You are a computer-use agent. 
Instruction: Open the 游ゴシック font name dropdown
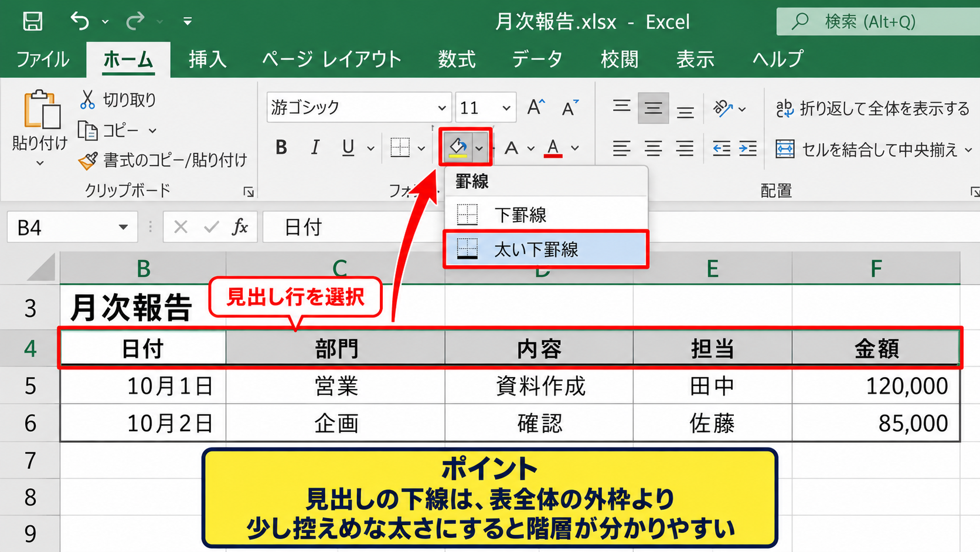(441, 108)
